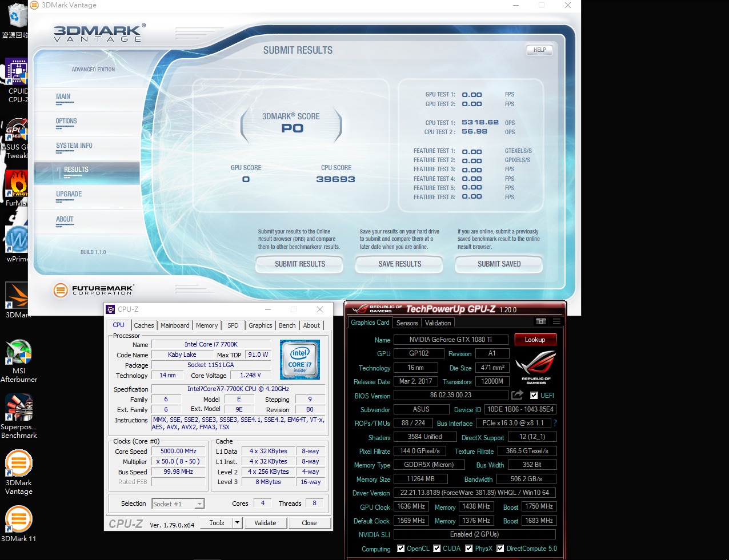The height and width of the screenshot is (560, 729).
Task: Click the CPU-Z title bar icon
Action: point(110,309)
